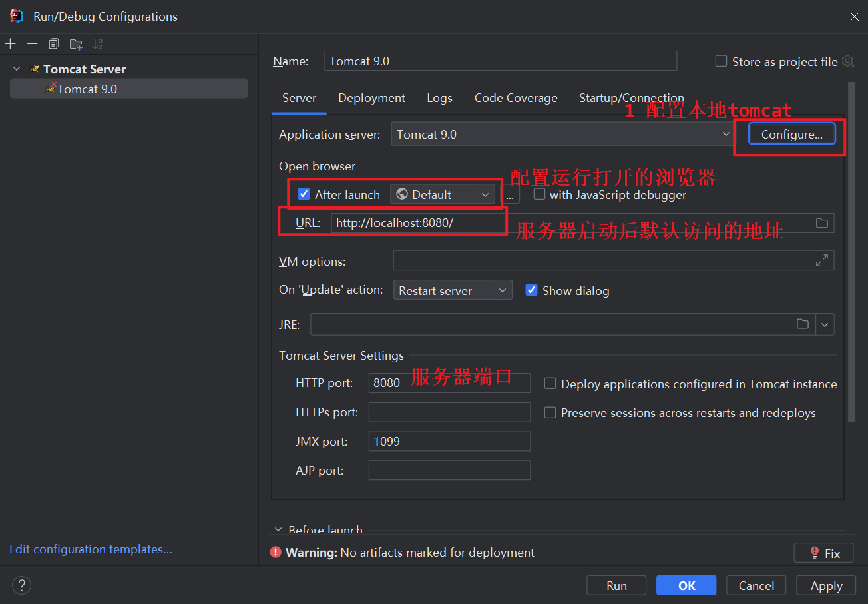Click the HTTP port field

click(449, 383)
